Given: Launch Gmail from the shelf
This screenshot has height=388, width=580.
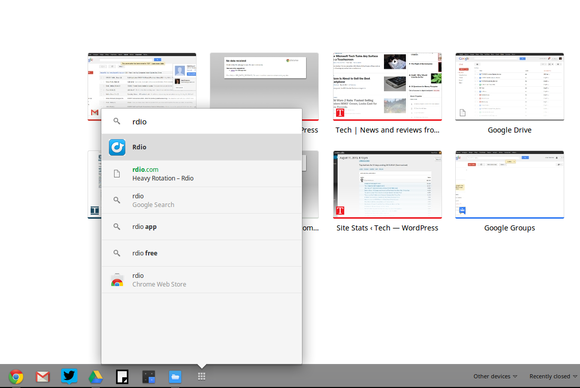Looking at the screenshot, I should pyautogui.click(x=43, y=377).
